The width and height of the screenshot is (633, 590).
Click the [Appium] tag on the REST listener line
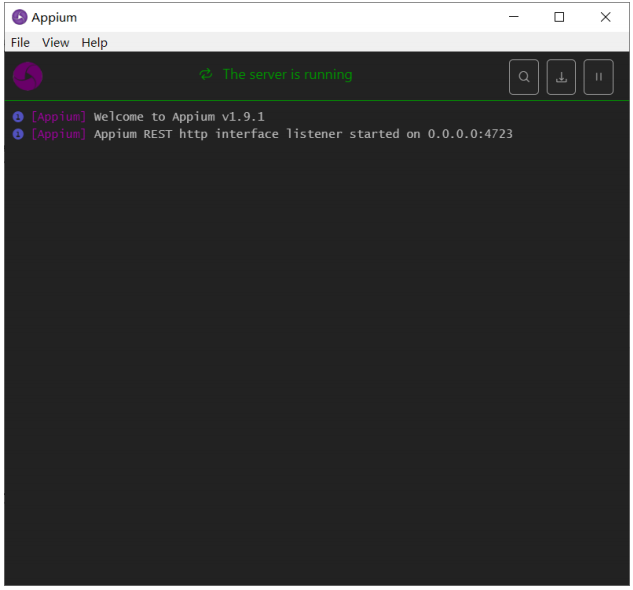pyautogui.click(x=59, y=134)
